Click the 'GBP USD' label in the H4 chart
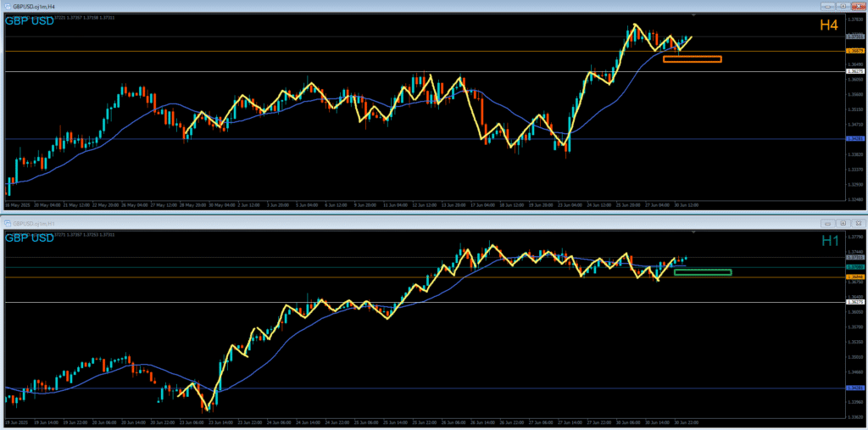868x430 pixels. point(30,21)
